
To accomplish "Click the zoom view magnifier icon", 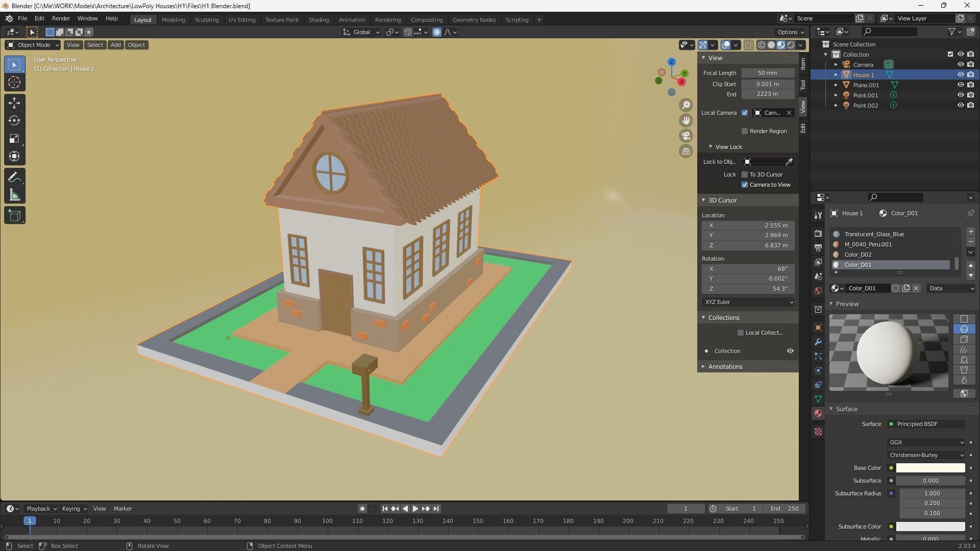I will [686, 105].
